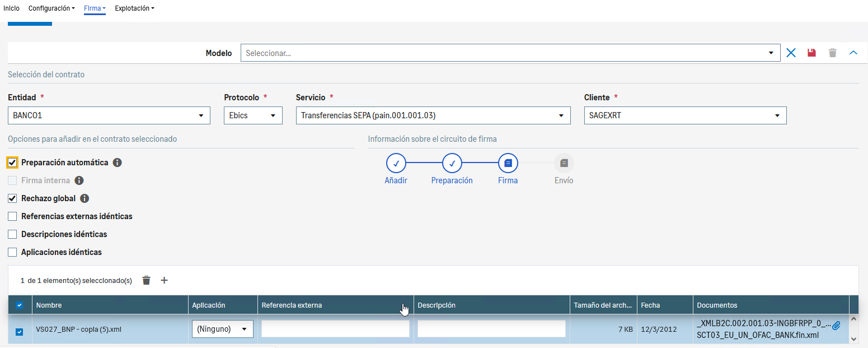Open the Configuración menu
This screenshot has height=348, width=868.
point(51,8)
